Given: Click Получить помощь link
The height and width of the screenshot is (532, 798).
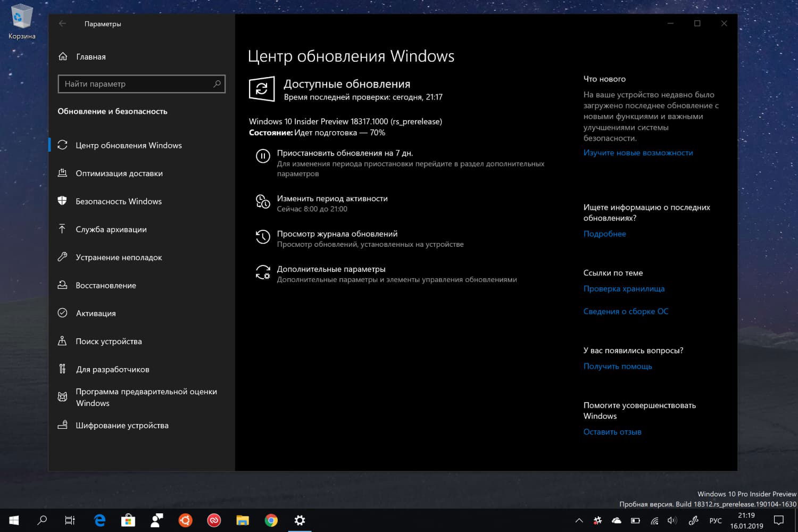Looking at the screenshot, I should (618, 366).
